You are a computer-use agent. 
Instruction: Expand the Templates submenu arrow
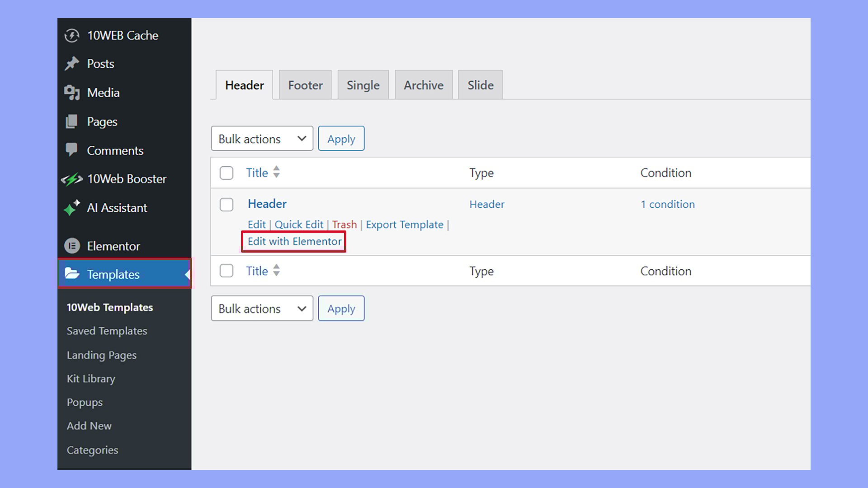click(188, 274)
